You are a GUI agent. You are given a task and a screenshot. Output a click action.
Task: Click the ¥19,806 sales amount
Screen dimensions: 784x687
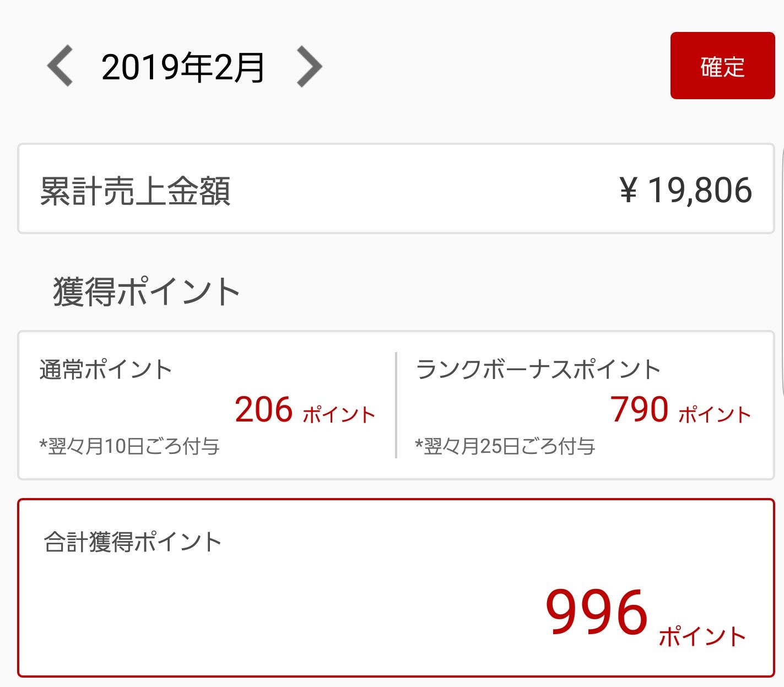686,191
